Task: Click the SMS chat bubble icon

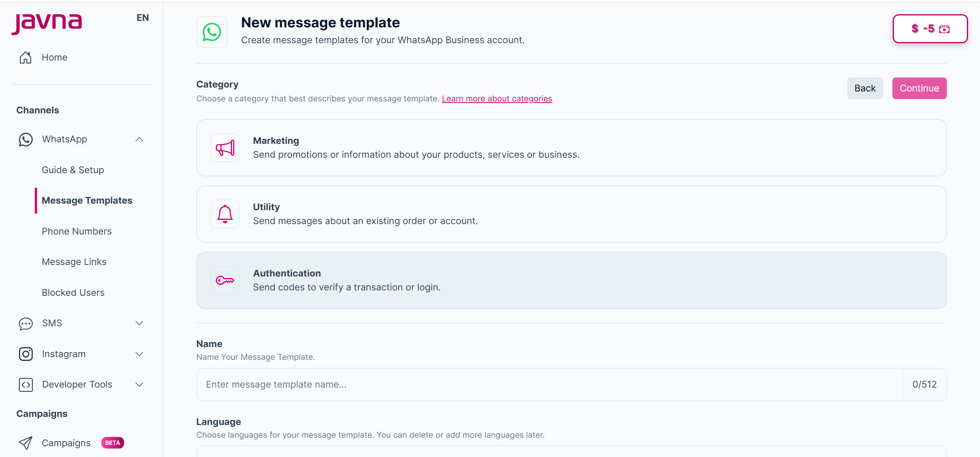Action: [x=25, y=323]
